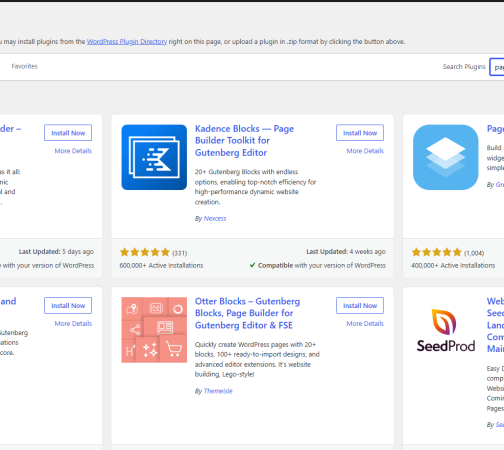Image resolution: width=504 pixels, height=450 pixels.
Task: Click the SeedProd logo thumbnail
Action: (445, 330)
